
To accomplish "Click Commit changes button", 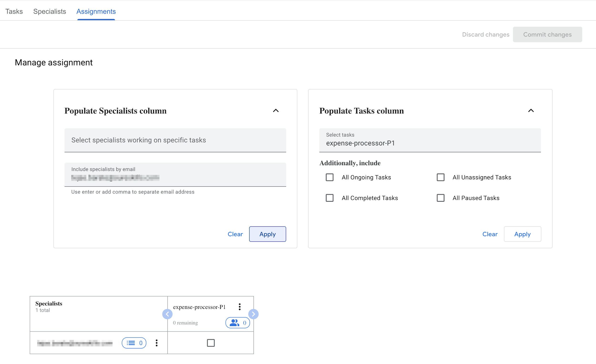I will click(547, 35).
